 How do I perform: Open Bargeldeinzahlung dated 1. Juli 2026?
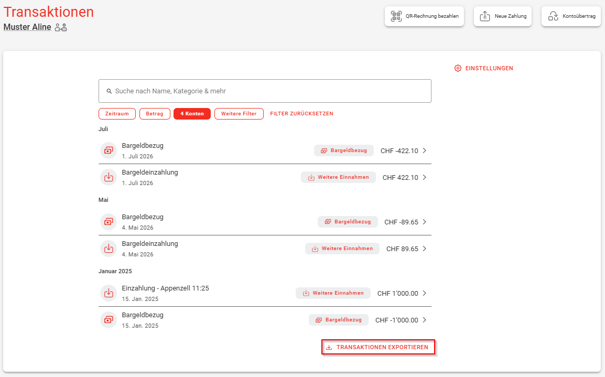pyautogui.click(x=265, y=178)
